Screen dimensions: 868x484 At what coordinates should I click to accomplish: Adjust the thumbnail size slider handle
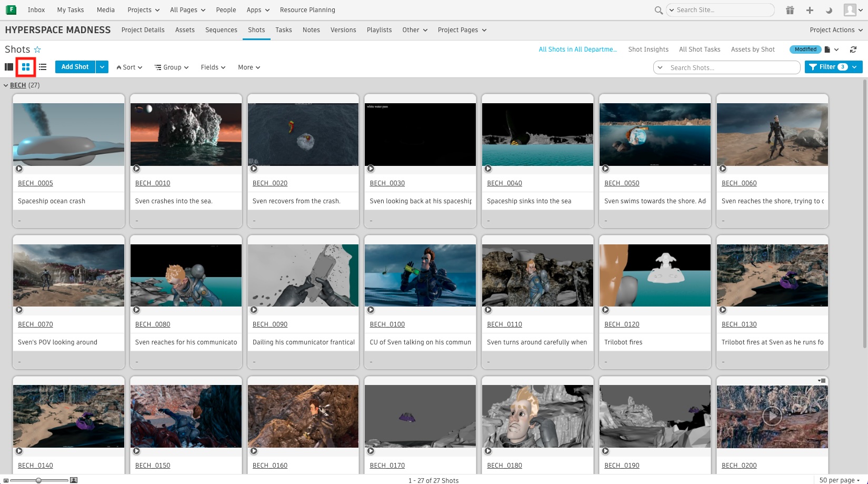click(x=38, y=480)
